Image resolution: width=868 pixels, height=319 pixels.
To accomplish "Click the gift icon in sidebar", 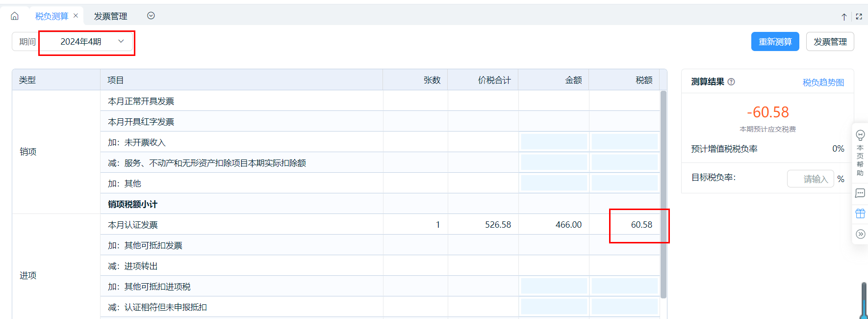I will coord(860,213).
